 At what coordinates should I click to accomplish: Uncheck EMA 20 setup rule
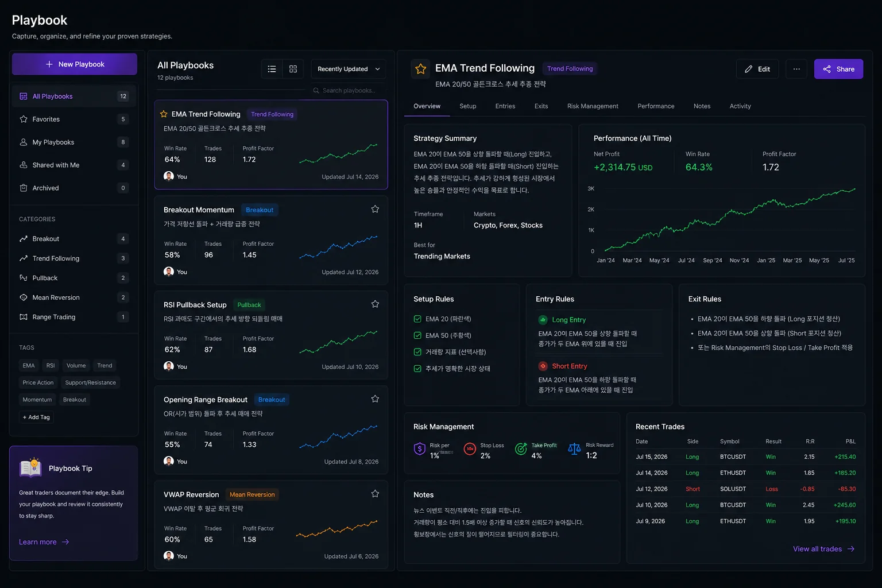[417, 319]
